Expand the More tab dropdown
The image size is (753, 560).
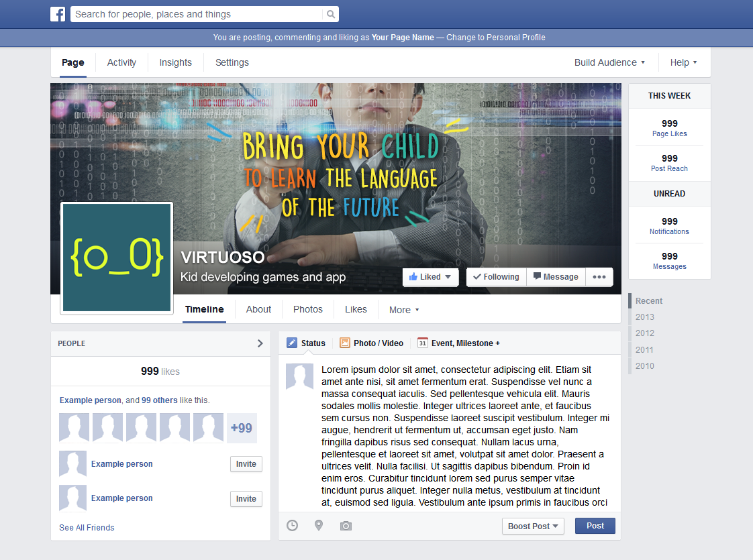coord(404,310)
